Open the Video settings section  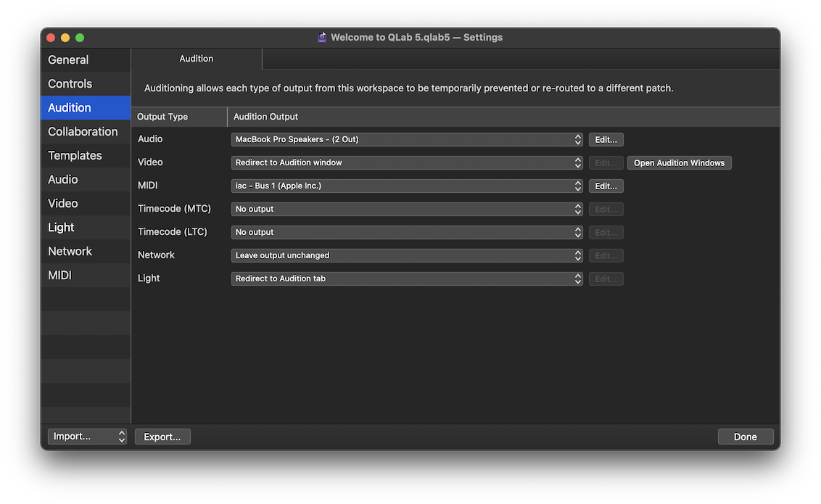coord(62,203)
